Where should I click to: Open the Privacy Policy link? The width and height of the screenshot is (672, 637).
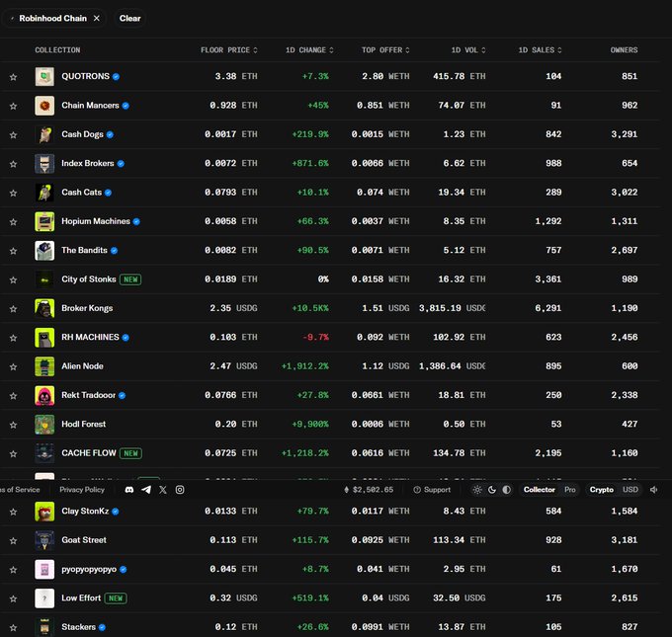click(82, 490)
